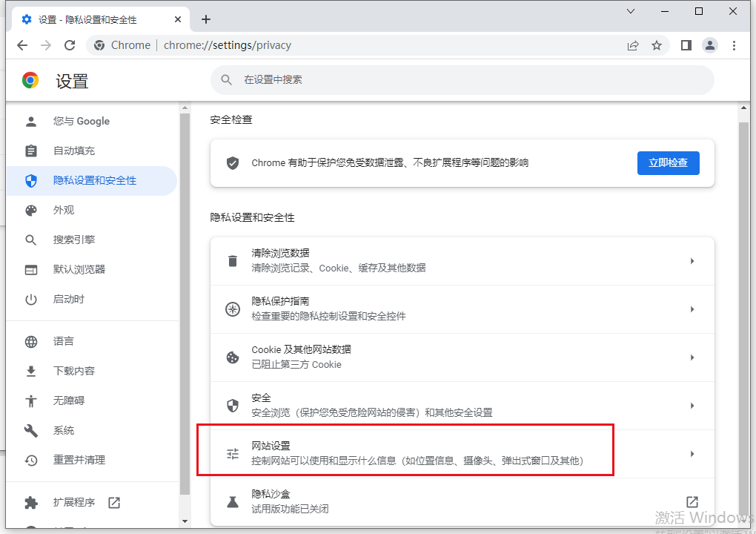756x534 pixels.
Task: Click the restore clock icon beside 重置并清理
Action: tap(31, 460)
